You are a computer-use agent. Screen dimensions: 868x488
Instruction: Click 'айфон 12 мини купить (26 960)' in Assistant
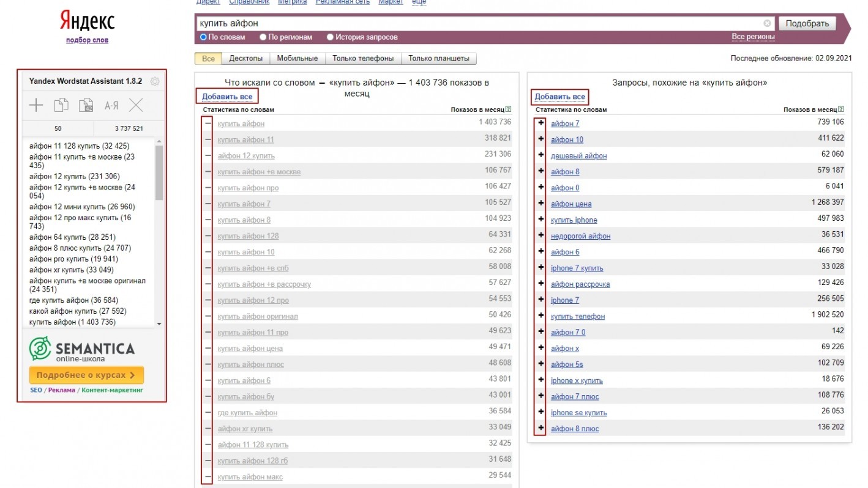click(x=82, y=207)
